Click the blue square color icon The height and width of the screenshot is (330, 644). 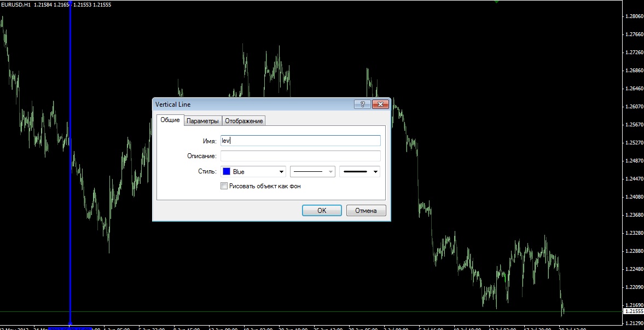(227, 171)
